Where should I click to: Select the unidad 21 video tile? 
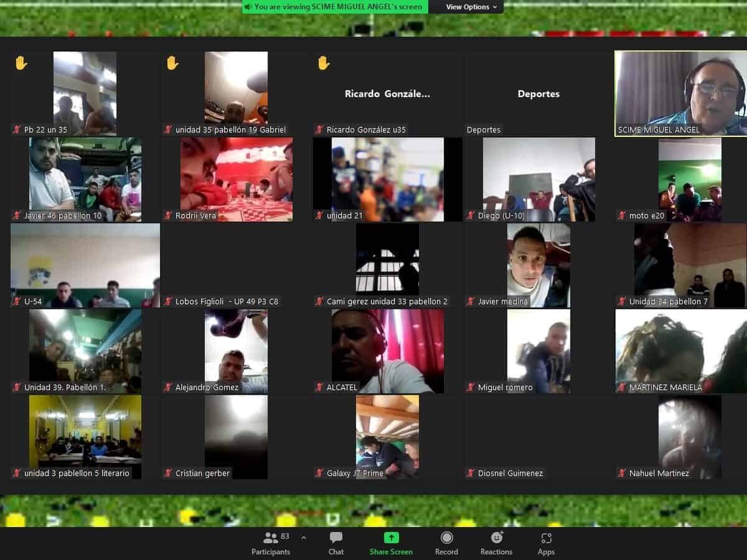[388, 179]
